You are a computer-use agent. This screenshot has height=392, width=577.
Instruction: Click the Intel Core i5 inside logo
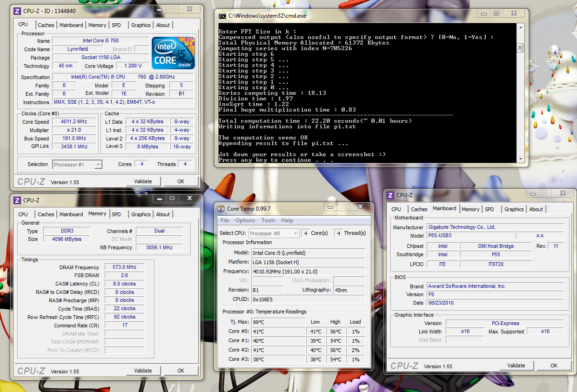click(173, 53)
